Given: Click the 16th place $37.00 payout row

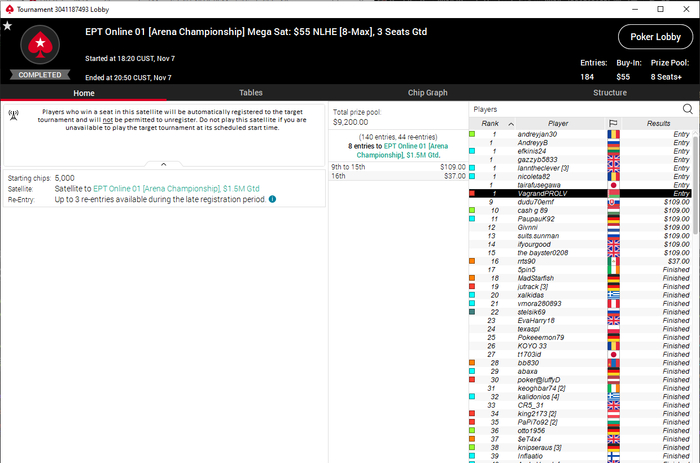Looking at the screenshot, I should tap(398, 176).
